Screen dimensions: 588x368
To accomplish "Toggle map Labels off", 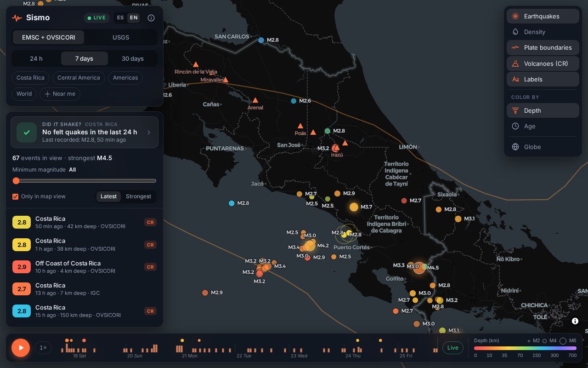I will coord(543,79).
